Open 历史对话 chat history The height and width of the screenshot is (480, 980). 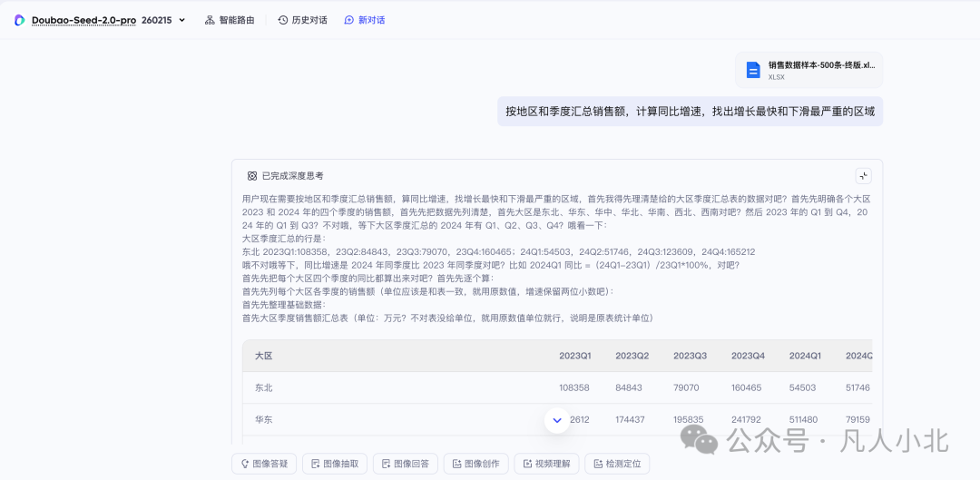[x=302, y=20]
